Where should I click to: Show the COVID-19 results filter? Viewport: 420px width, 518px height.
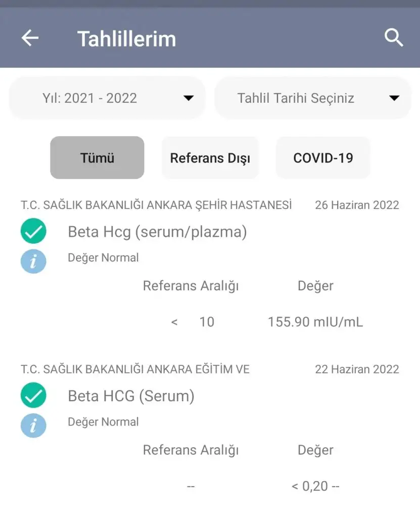tap(323, 158)
